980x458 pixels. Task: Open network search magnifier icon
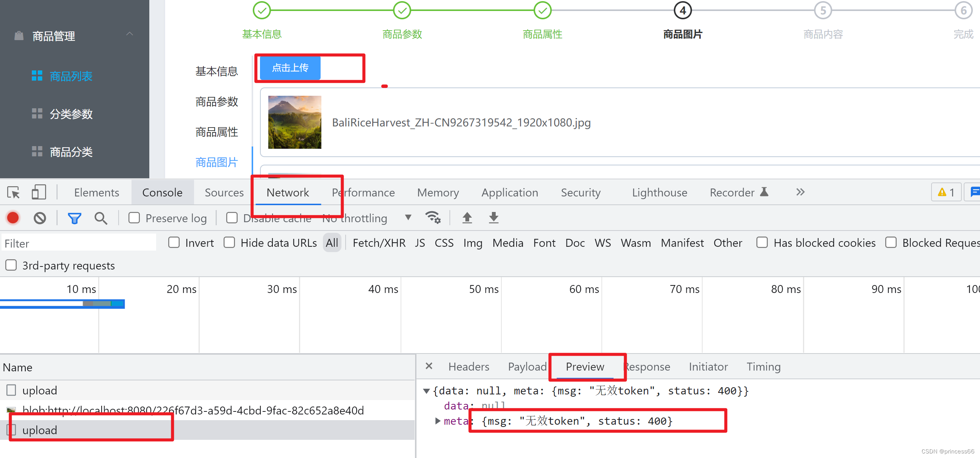[100, 218]
